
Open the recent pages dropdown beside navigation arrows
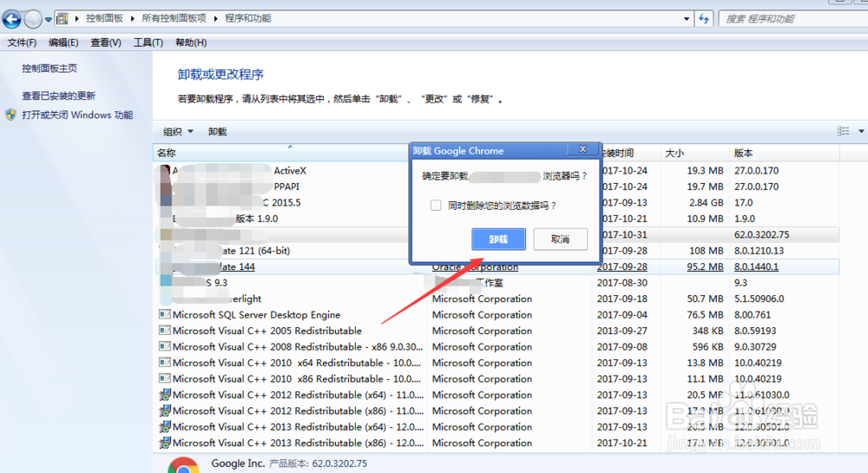tap(48, 19)
